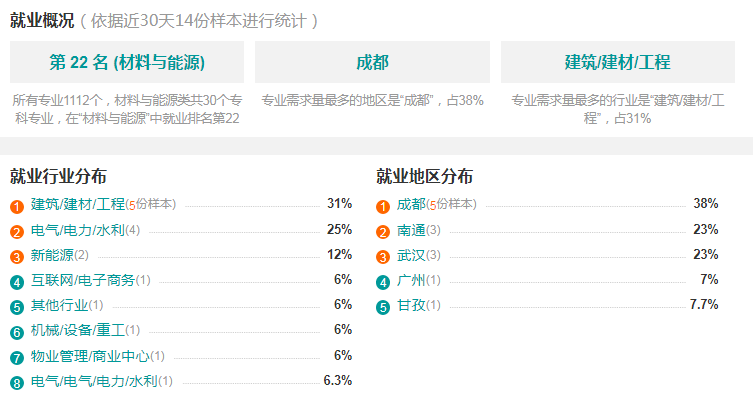Open the 互联网/电子商务 industry link
The height and width of the screenshot is (399, 753).
click(83, 280)
